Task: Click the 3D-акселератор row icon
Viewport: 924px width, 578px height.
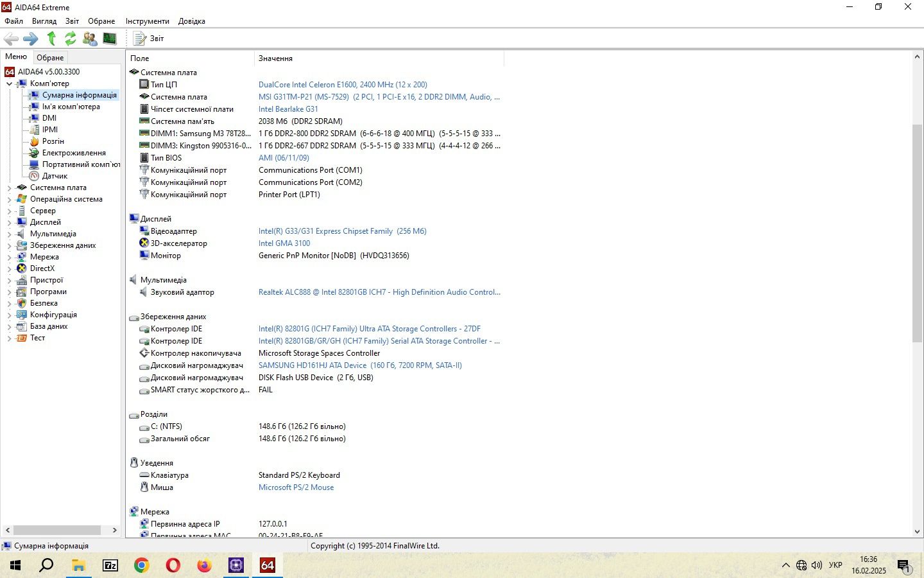Action: [x=144, y=243]
